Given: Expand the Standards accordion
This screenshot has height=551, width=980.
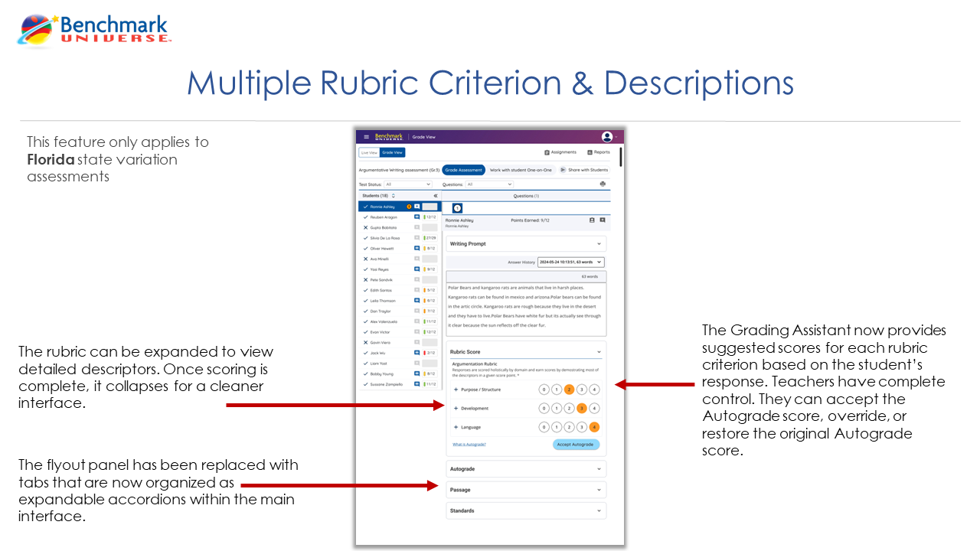Looking at the screenshot, I should click(526, 510).
